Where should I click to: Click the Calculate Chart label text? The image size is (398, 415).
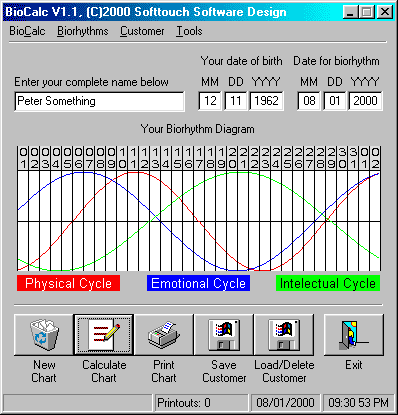[x=104, y=371]
